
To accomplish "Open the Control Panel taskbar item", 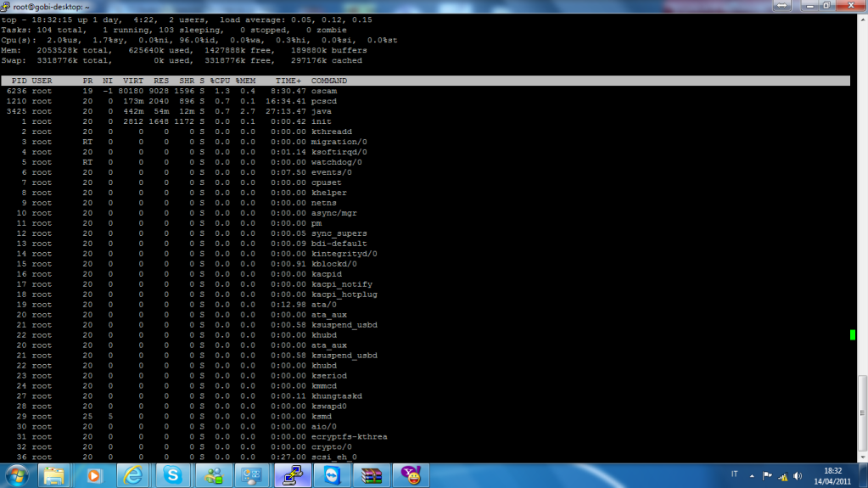I will tap(252, 475).
